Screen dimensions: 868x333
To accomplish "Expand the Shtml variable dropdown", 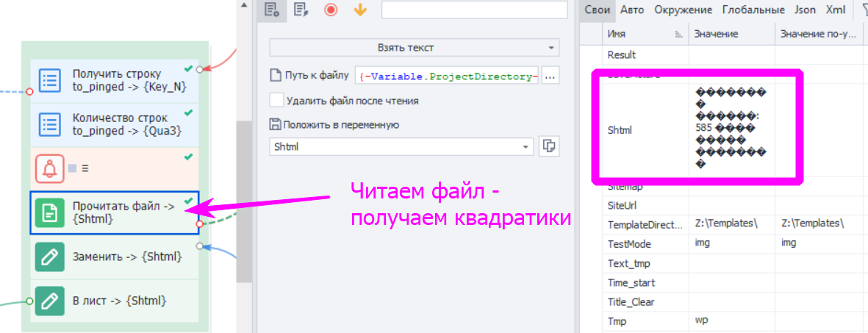I will click(526, 147).
